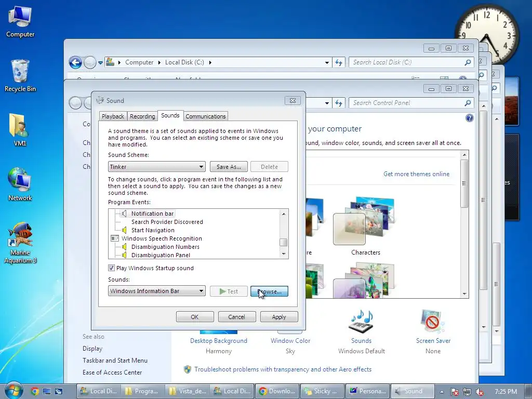Click the back arrow in Local Disk window
The height and width of the screenshot is (399, 532).
pyautogui.click(x=75, y=62)
